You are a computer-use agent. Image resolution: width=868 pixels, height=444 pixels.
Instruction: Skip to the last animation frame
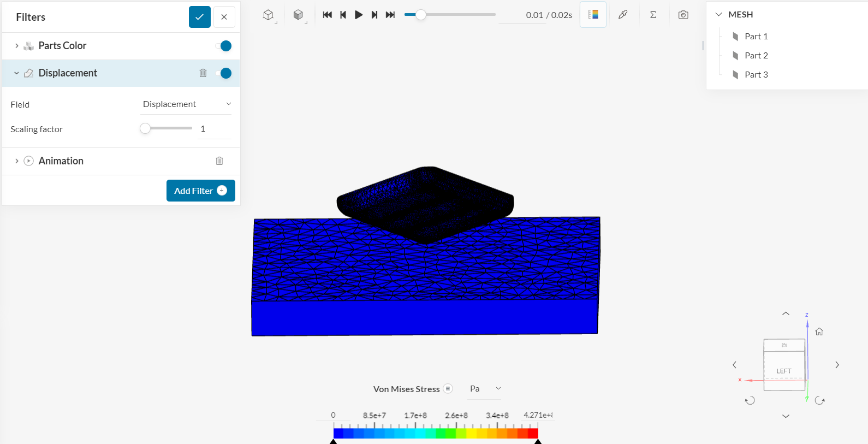[x=390, y=15]
